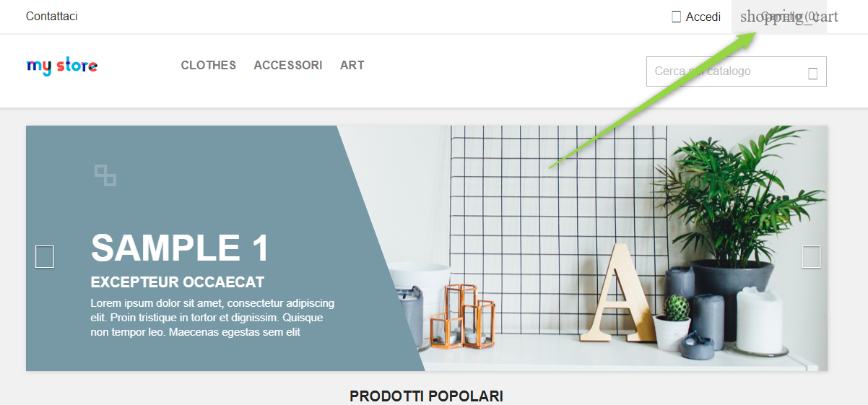Click the SAMPLE 1 slide heading
Image resolution: width=868 pixels, height=405 pixels.
[180, 248]
